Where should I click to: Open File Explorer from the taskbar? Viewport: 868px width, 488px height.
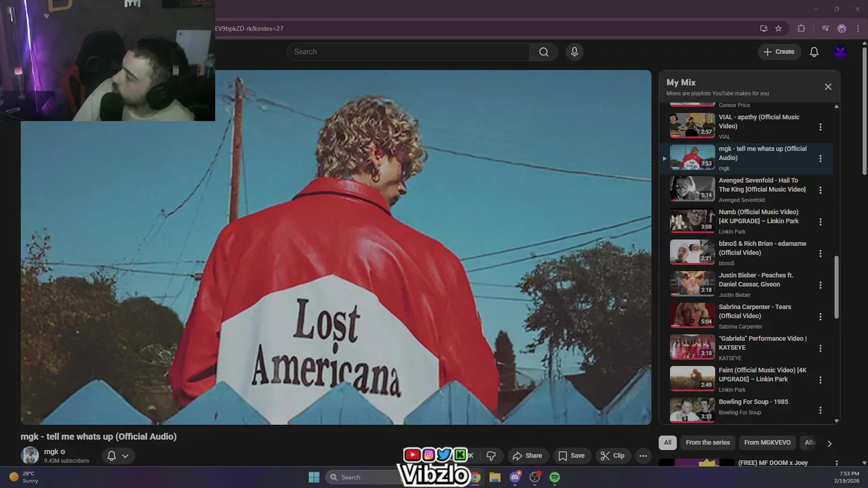(x=495, y=477)
